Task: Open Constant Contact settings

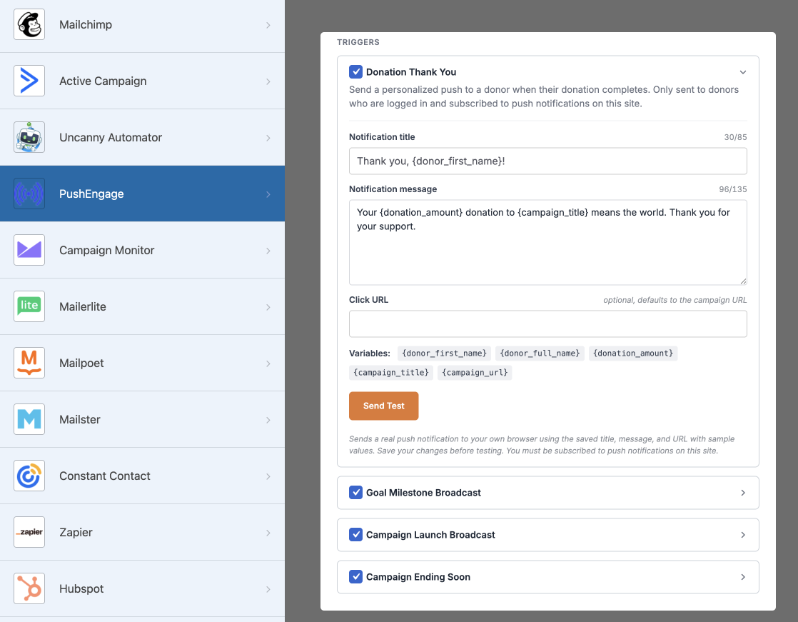Action: tap(142, 476)
